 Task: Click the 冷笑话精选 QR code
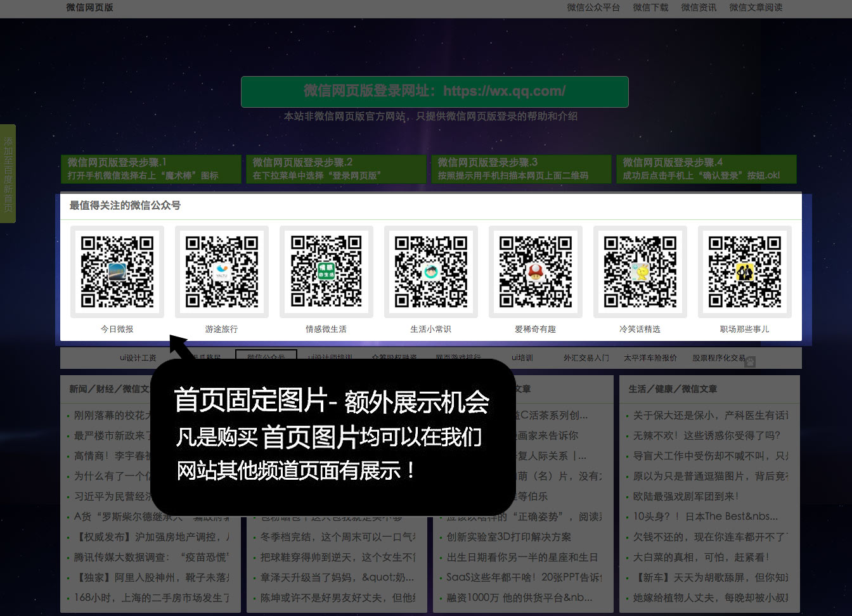coord(640,272)
